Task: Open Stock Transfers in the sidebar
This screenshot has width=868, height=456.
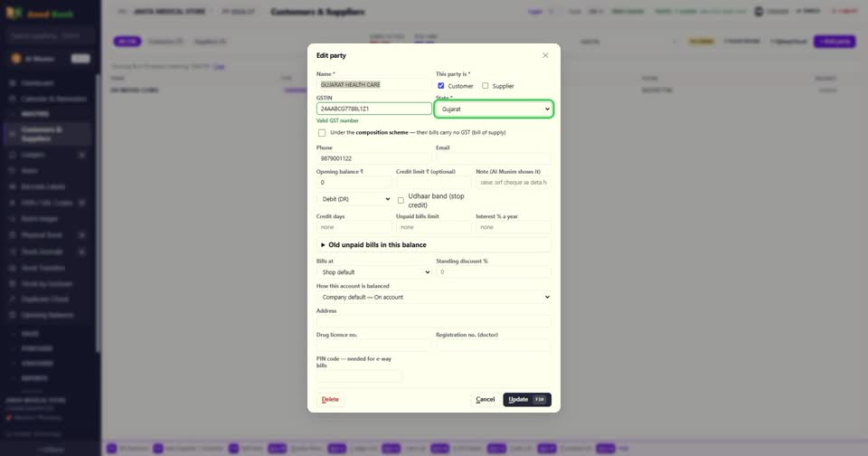Action: click(43, 268)
